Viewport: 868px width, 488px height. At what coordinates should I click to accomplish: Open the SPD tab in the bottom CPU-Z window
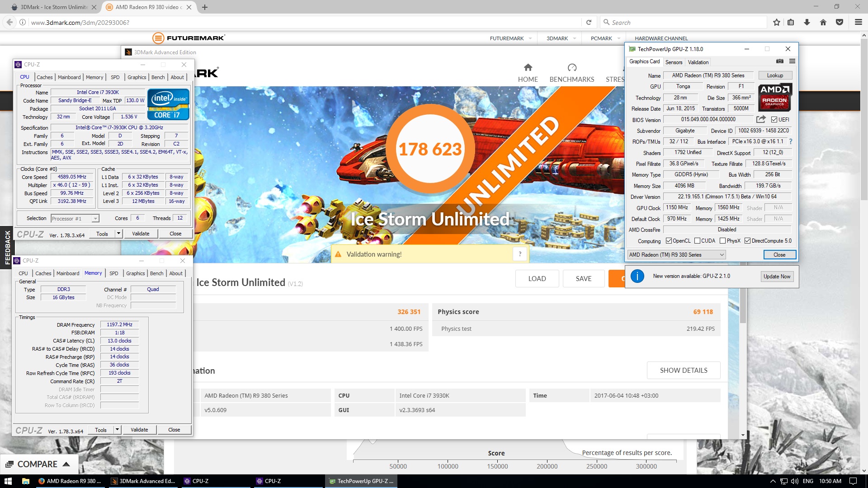pyautogui.click(x=114, y=273)
